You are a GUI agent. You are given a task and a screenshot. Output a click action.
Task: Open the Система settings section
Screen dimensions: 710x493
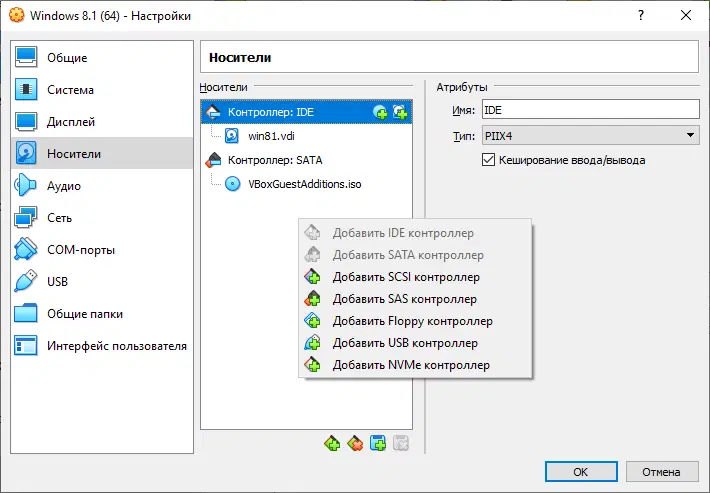tap(70, 90)
